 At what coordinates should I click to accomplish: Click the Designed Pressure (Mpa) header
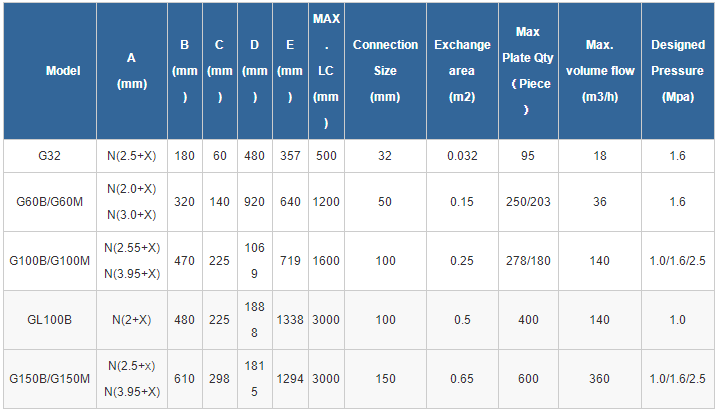click(678, 71)
